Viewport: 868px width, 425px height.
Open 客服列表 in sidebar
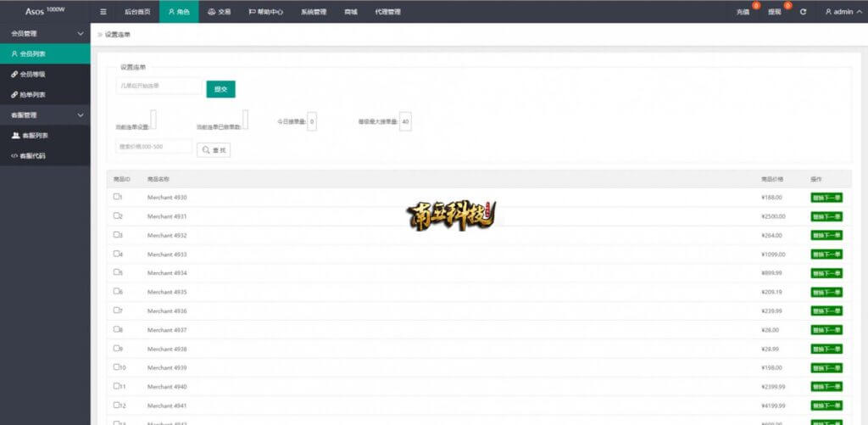[45, 135]
